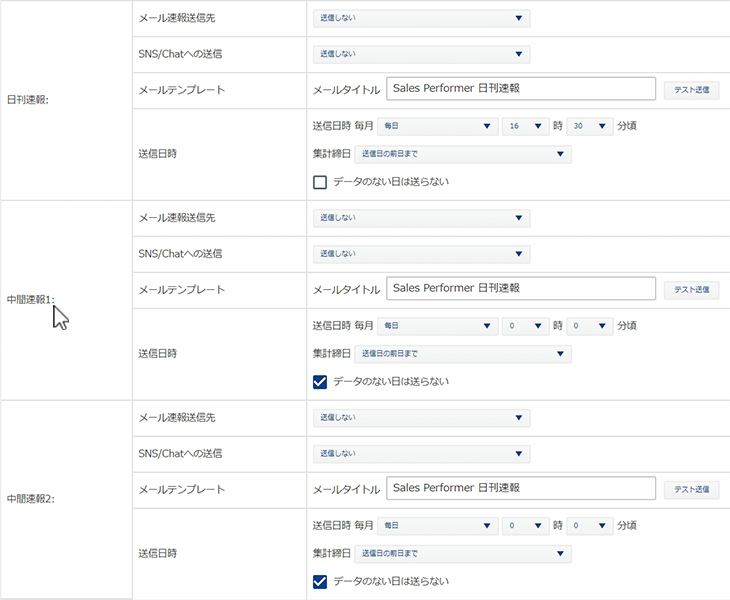Screen dimensions: 730x600
Task: Open 中間速報1 メール速報送信先 dropdown
Action: pyautogui.click(x=421, y=218)
